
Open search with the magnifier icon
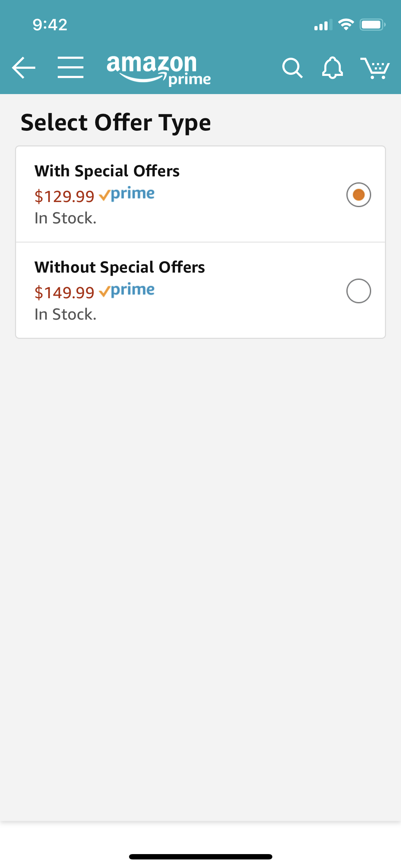click(x=292, y=68)
